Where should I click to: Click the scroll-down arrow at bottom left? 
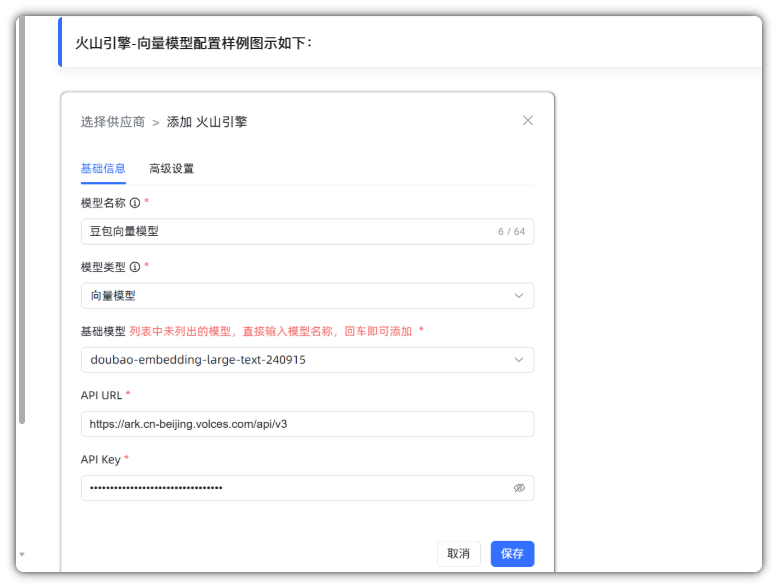22,554
